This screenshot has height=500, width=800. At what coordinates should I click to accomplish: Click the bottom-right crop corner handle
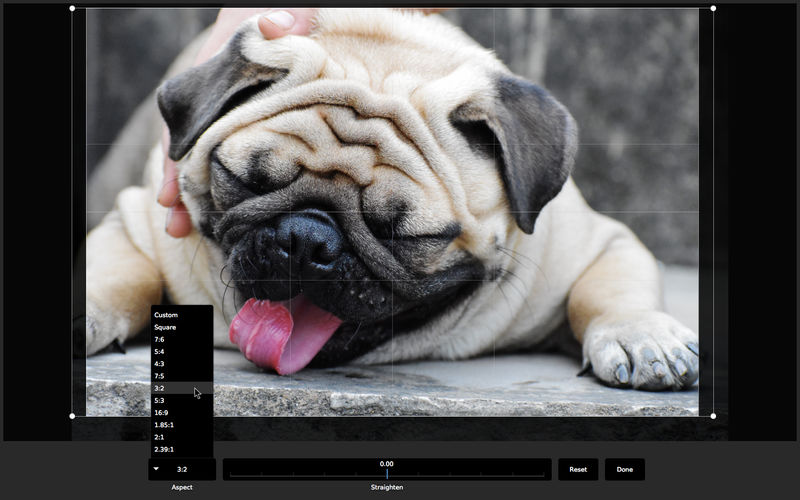[713, 416]
